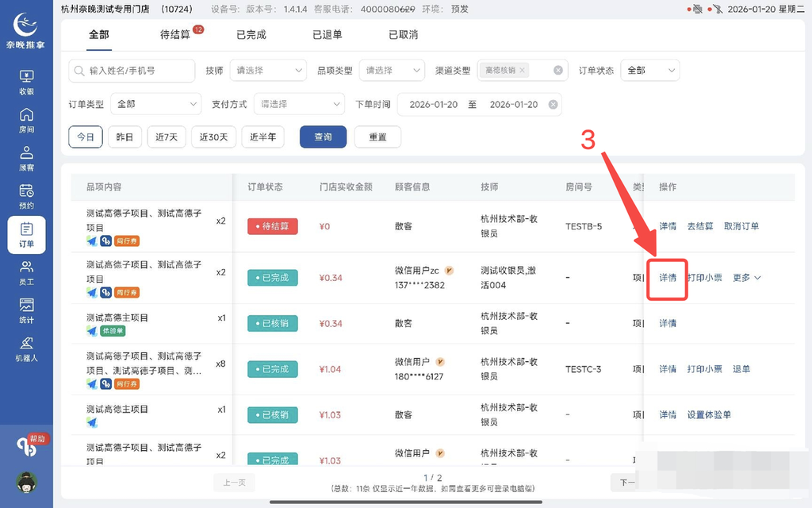The image size is (812, 508).
Task: Expand the 支付方式 payment method dropdown
Action: (298, 104)
